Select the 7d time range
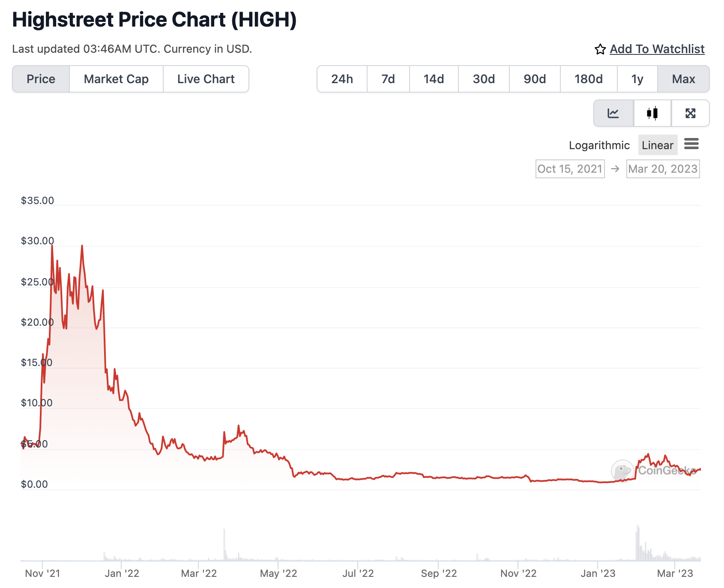The width and height of the screenshot is (724, 588). pyautogui.click(x=388, y=79)
